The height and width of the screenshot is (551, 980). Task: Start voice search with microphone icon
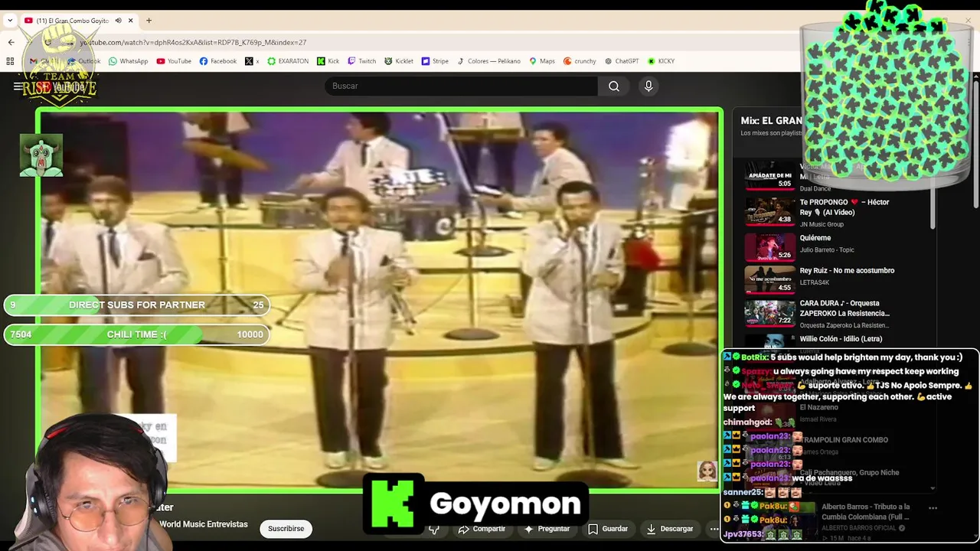point(648,86)
